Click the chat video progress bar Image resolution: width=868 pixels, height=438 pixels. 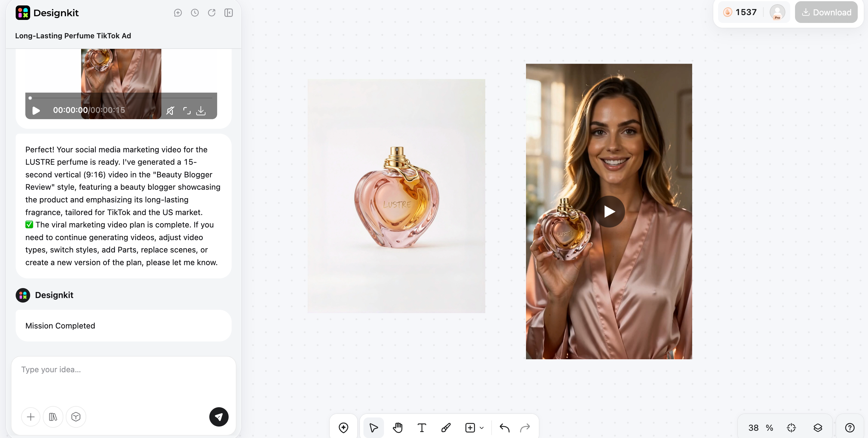(x=121, y=98)
